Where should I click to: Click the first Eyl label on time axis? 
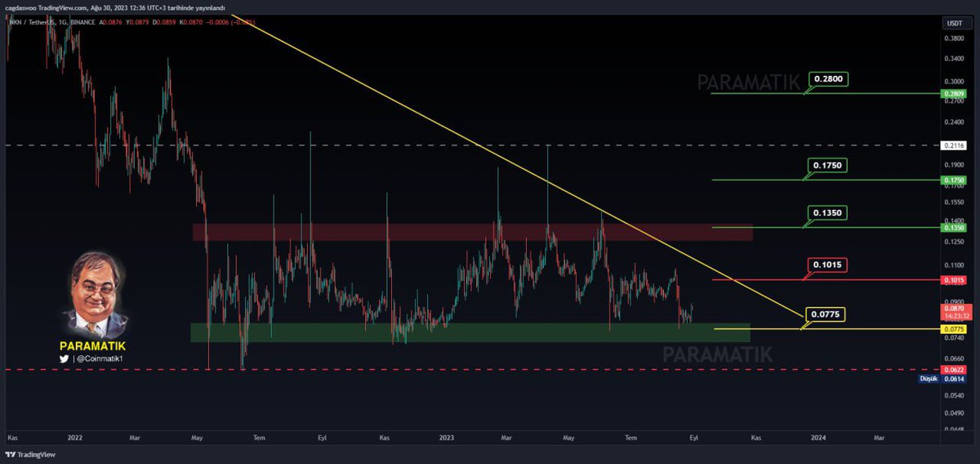(323, 438)
